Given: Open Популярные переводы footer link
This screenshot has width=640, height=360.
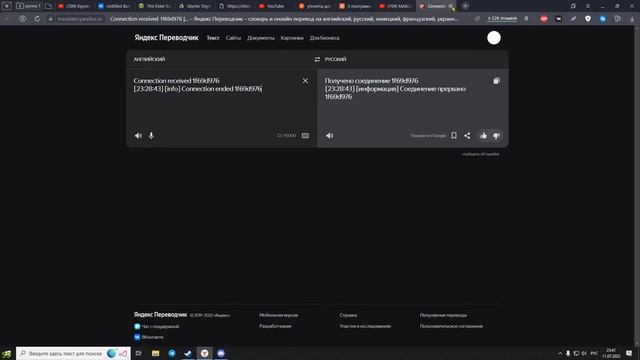Looking at the screenshot, I should point(443,315).
